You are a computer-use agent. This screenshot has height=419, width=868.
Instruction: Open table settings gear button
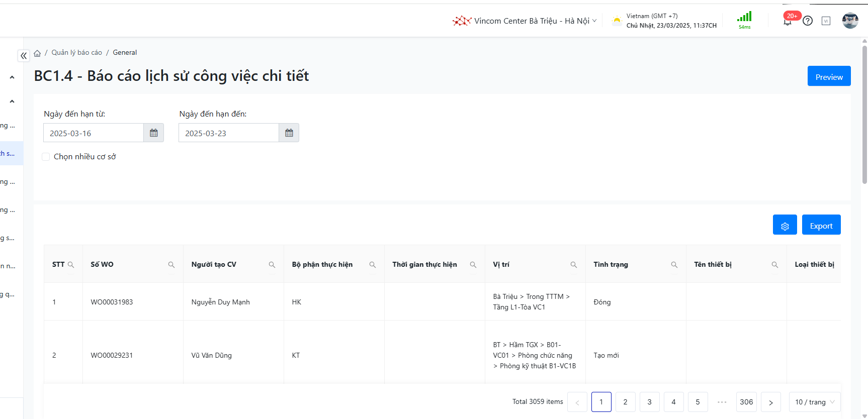coord(785,226)
